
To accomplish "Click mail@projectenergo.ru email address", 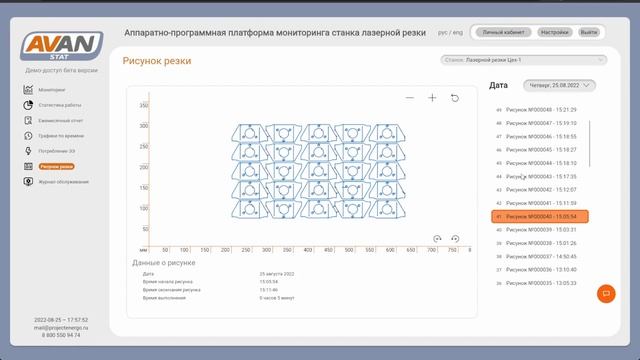I will coord(61,328).
